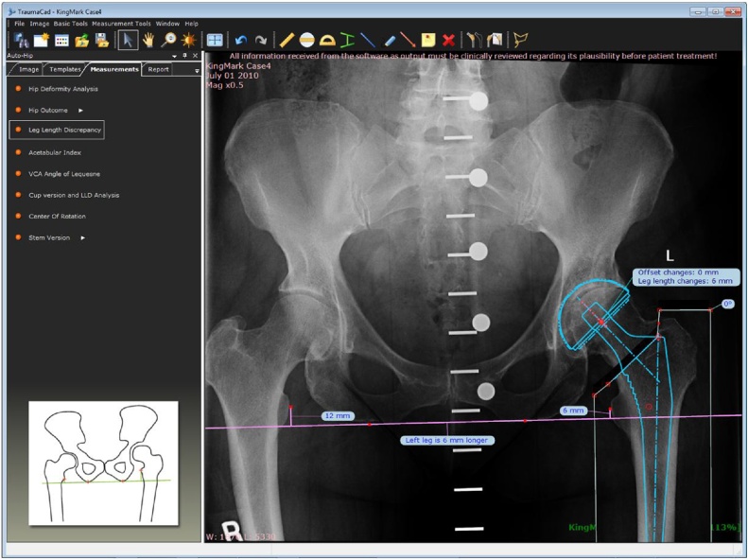Close the Auto-Hip panel

(x=195, y=56)
